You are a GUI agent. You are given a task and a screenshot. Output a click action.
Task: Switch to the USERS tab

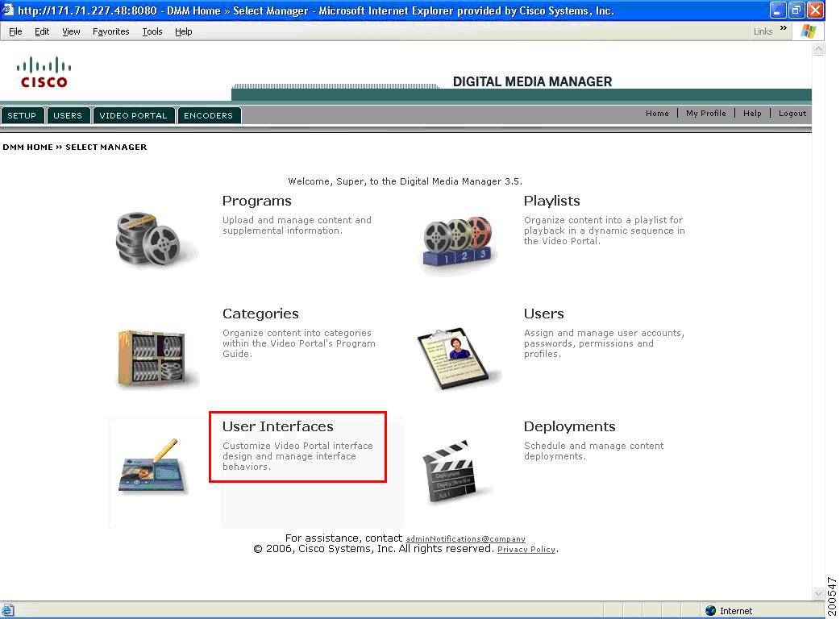[68, 116]
